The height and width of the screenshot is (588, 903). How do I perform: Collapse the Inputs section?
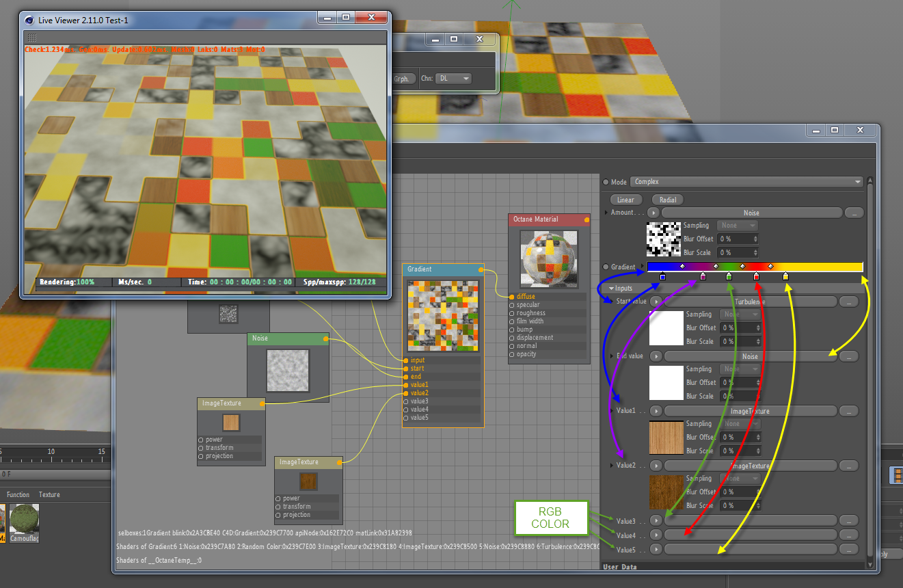(x=613, y=289)
